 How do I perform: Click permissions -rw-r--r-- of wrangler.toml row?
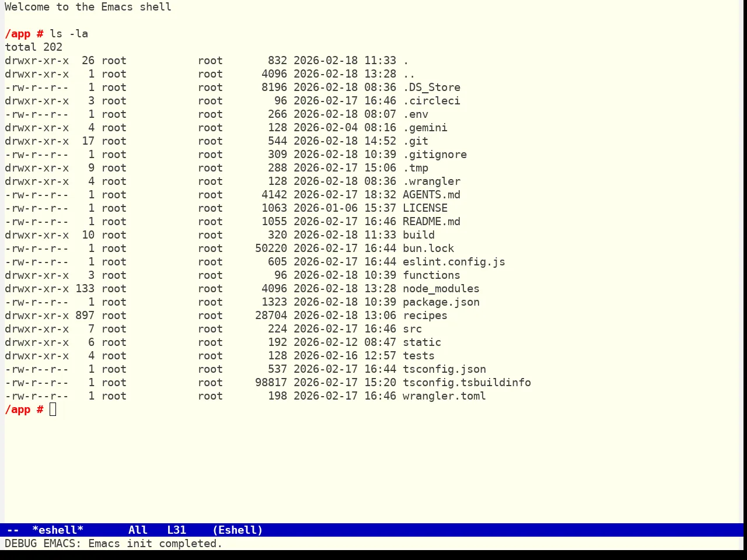click(x=37, y=396)
